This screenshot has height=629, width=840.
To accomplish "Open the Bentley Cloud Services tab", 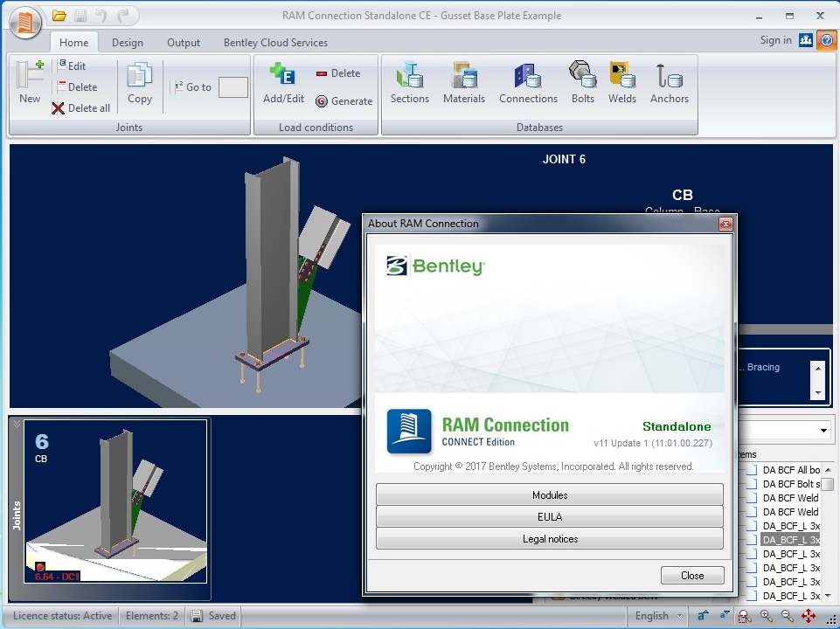I will [275, 42].
